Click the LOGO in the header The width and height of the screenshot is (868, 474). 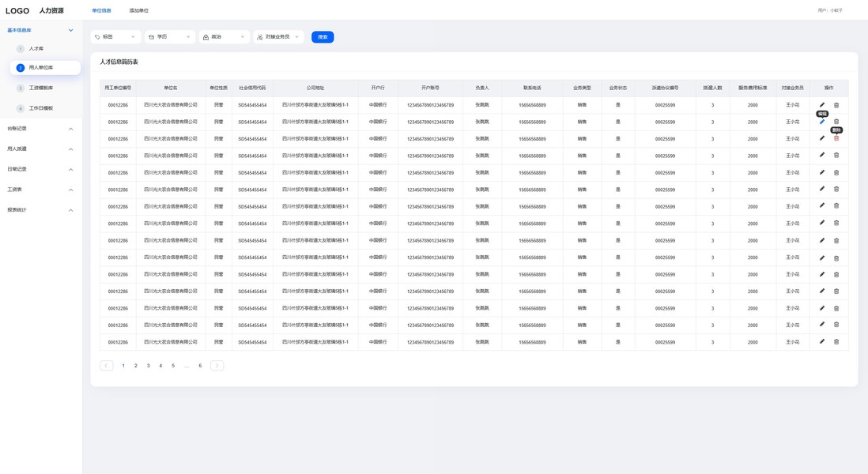click(17, 10)
